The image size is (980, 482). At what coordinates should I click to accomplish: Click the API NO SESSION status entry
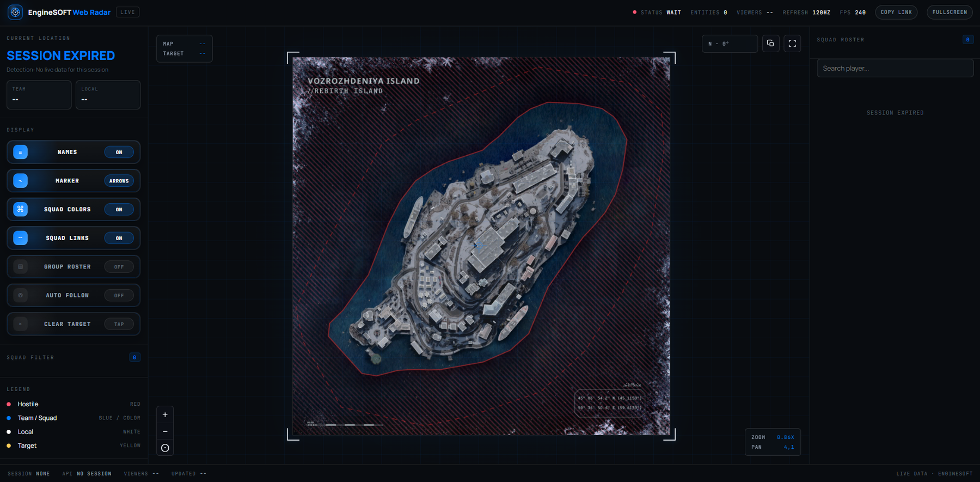pos(87,474)
